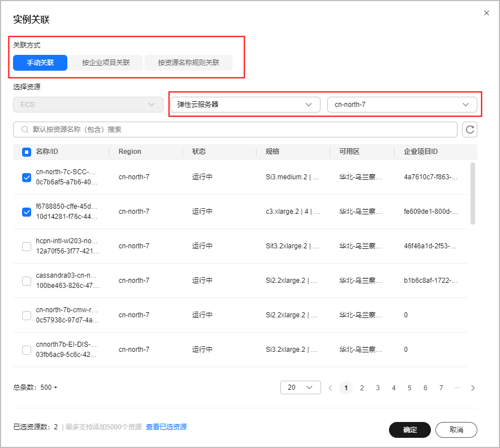
Task: Check the hcpn-intl-wl203-no row checkbox
Action: [27, 246]
